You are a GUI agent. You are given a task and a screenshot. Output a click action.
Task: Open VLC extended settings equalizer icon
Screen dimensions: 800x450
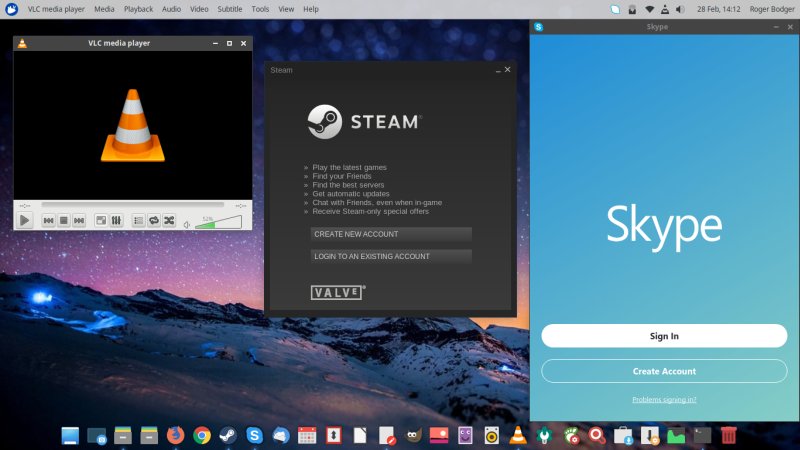coord(116,220)
